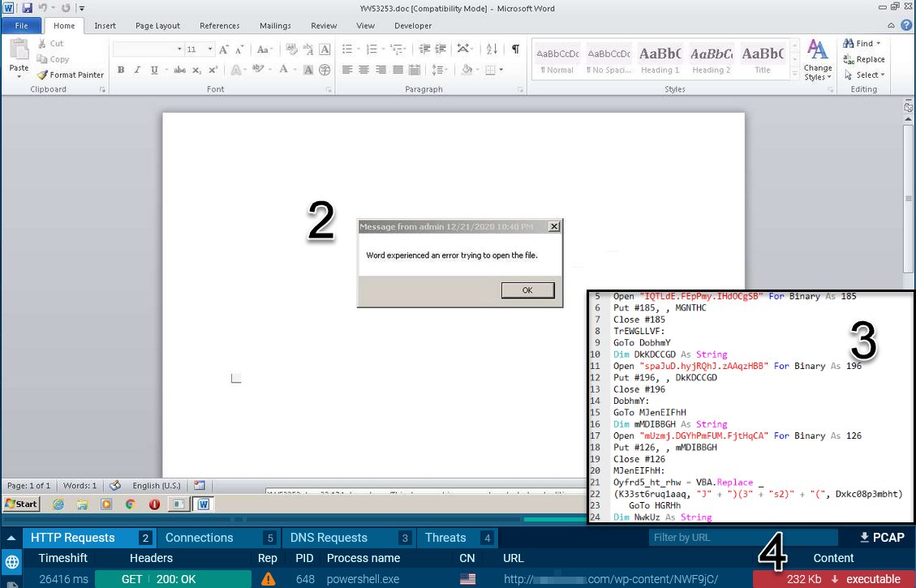Screen dimensions: 916x588
Task: Align text left
Action: (x=347, y=70)
